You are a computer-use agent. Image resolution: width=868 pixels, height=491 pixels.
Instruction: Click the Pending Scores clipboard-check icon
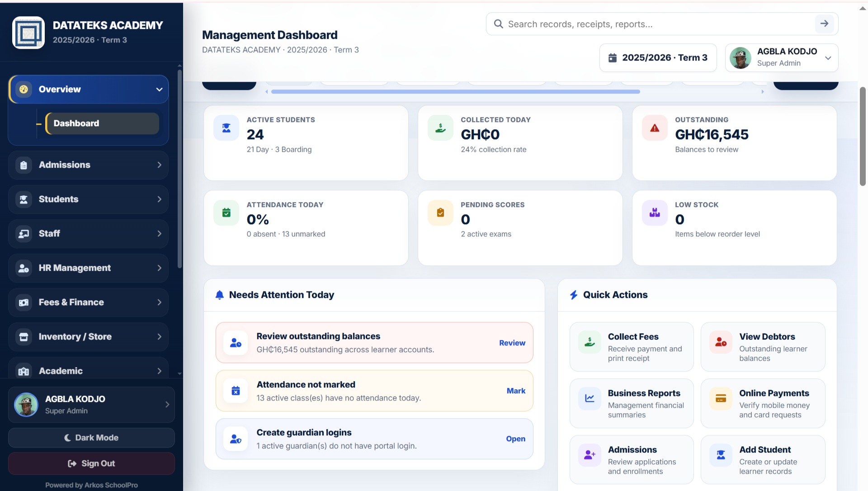tap(440, 212)
